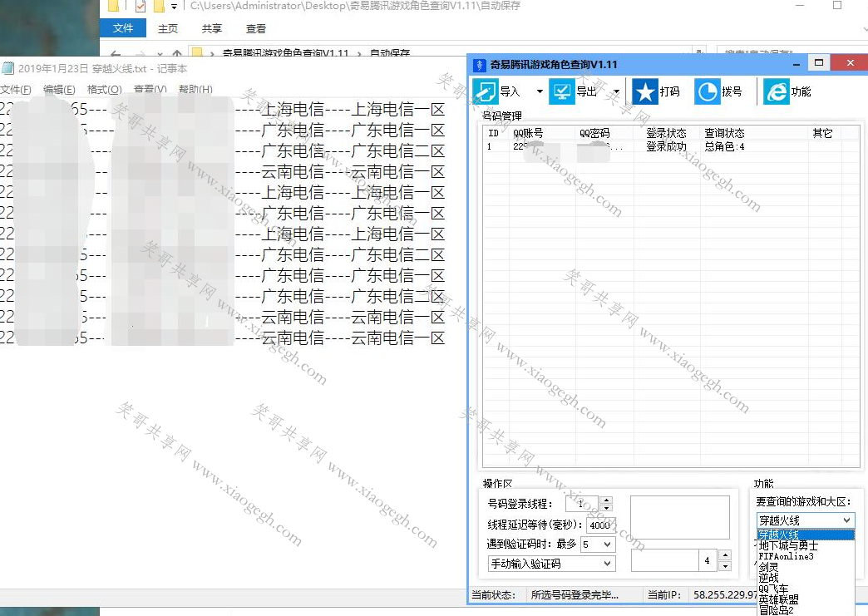The height and width of the screenshot is (616, 868).
Task: Decrease the 号码登录线程 value with the down arrow
Action: (606, 508)
